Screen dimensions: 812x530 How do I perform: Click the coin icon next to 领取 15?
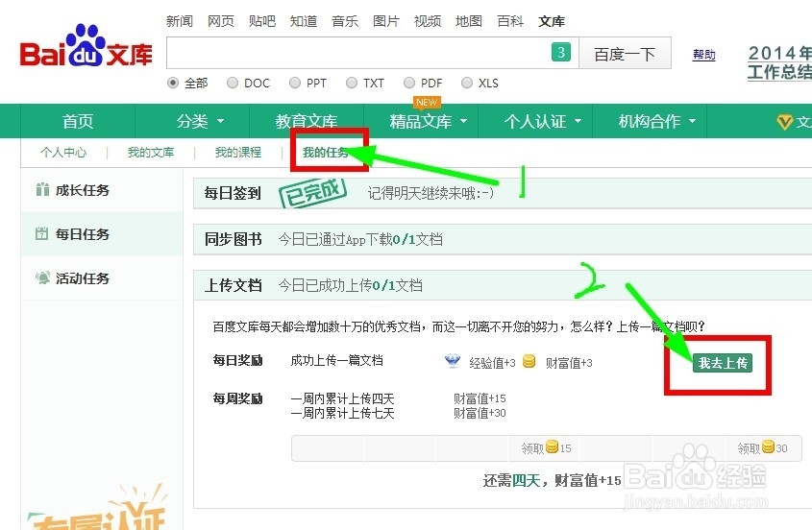[552, 446]
